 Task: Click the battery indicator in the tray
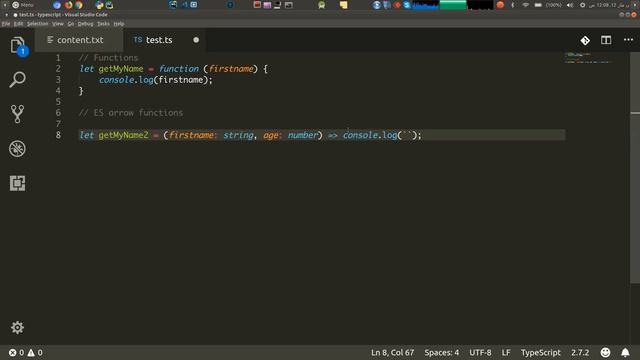coord(538,5)
